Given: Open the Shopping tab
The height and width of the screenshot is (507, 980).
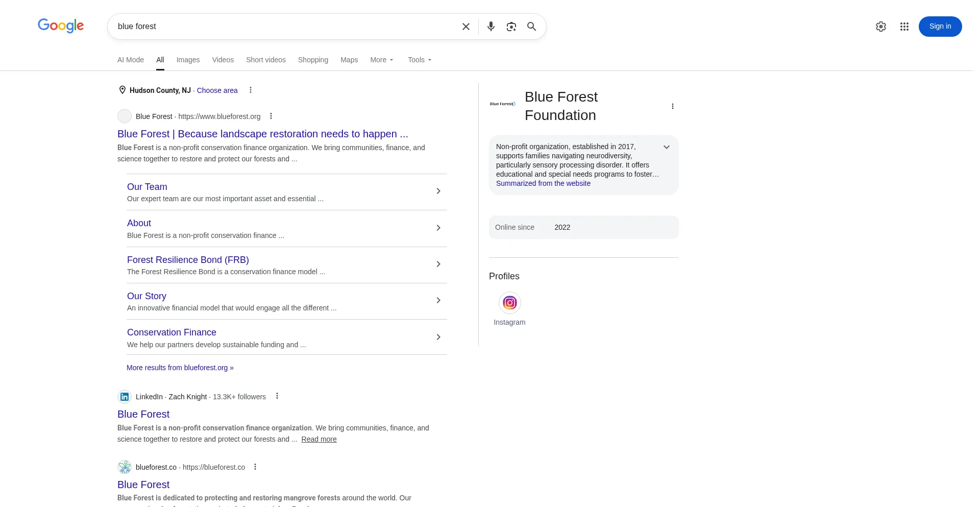Looking at the screenshot, I should pyautogui.click(x=313, y=60).
